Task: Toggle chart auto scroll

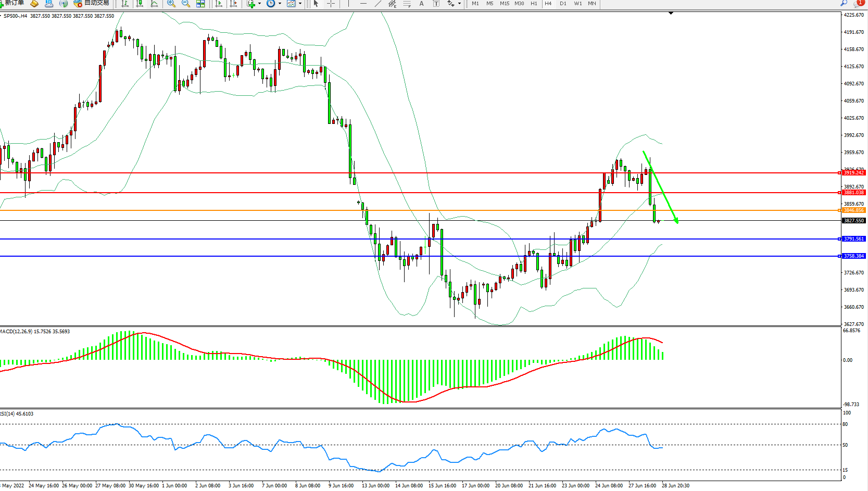Action: point(219,4)
